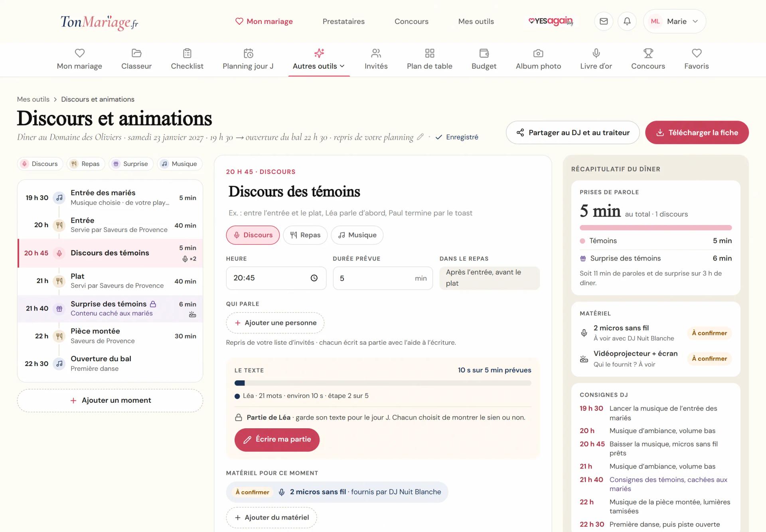Screen dimensions: 766x532
Task: Open the Invités section
Action: pos(376,59)
